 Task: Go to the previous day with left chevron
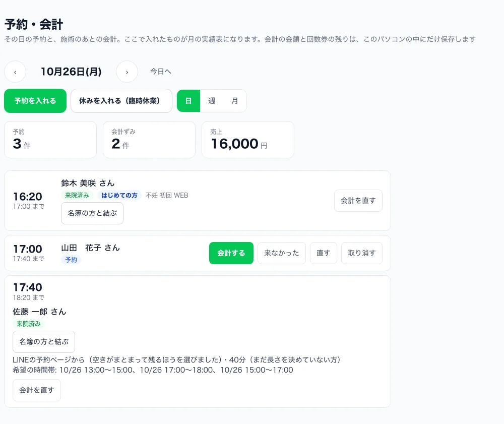15,72
